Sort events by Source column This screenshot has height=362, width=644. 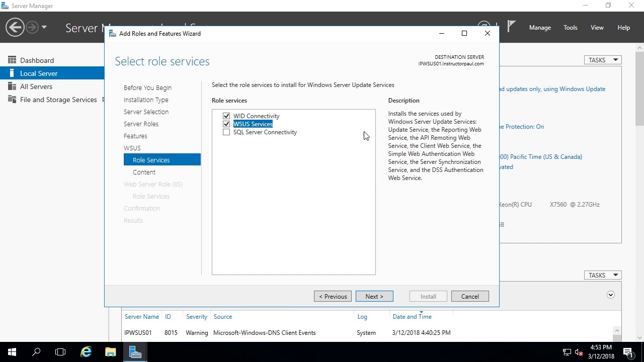coord(223,317)
